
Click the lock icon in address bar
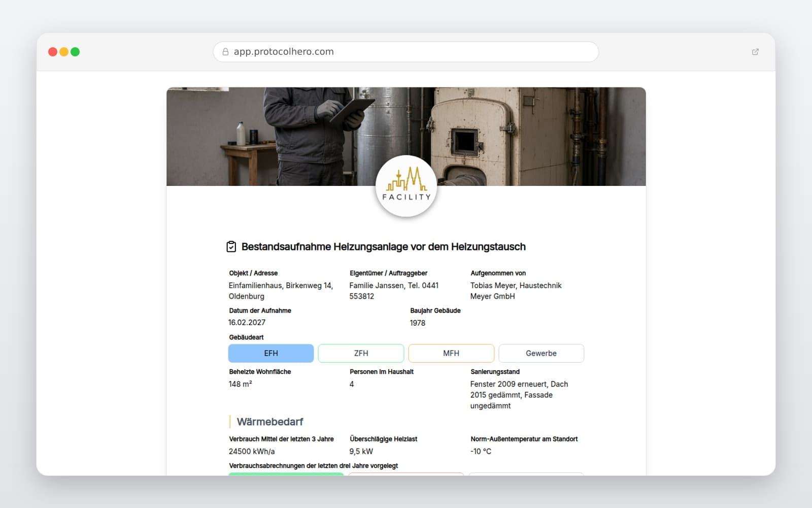pyautogui.click(x=225, y=52)
